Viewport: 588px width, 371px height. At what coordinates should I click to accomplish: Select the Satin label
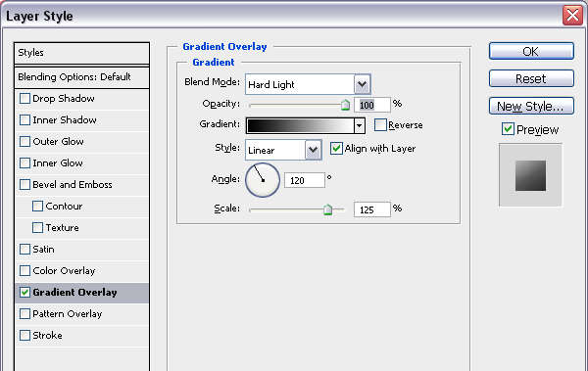point(43,250)
